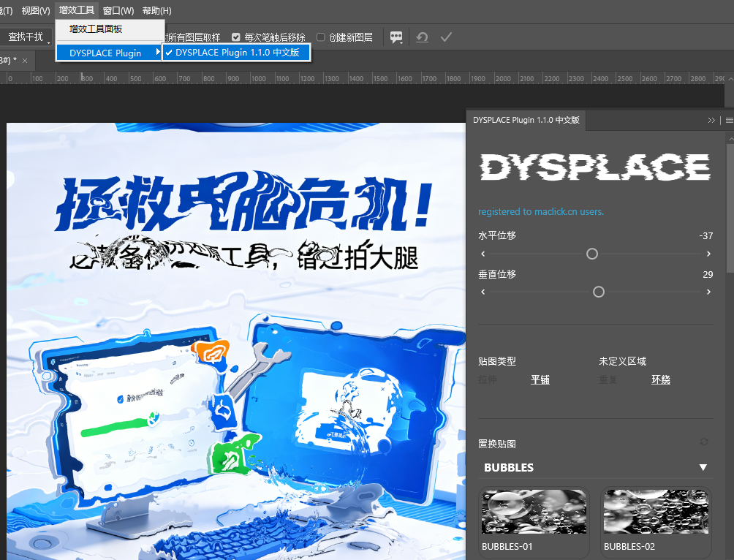734x560 pixels.
Task: Click the 置换贴图 label
Action: click(497, 444)
